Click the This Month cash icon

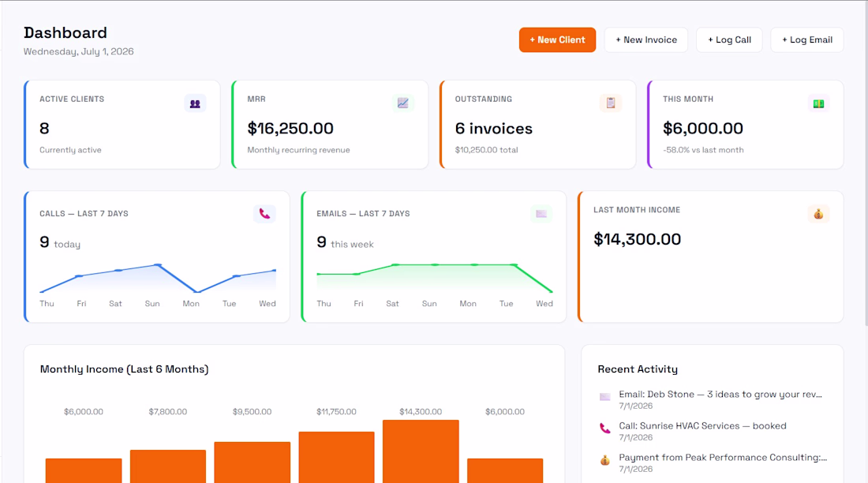coord(818,103)
